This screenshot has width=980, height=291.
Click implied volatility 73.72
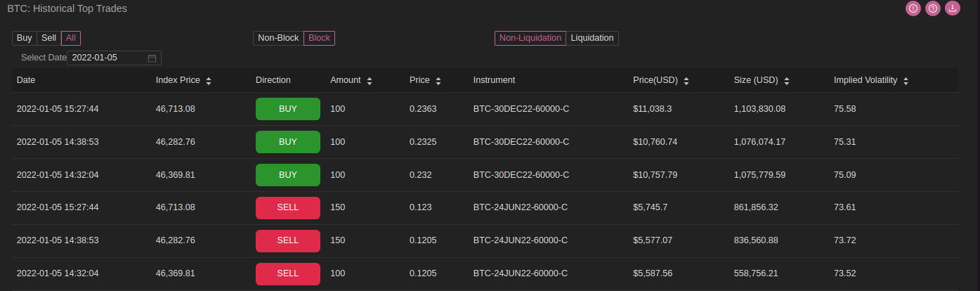(x=845, y=240)
